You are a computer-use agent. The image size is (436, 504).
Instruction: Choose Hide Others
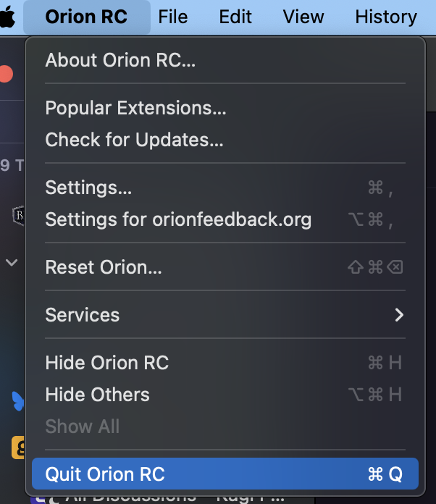click(97, 395)
